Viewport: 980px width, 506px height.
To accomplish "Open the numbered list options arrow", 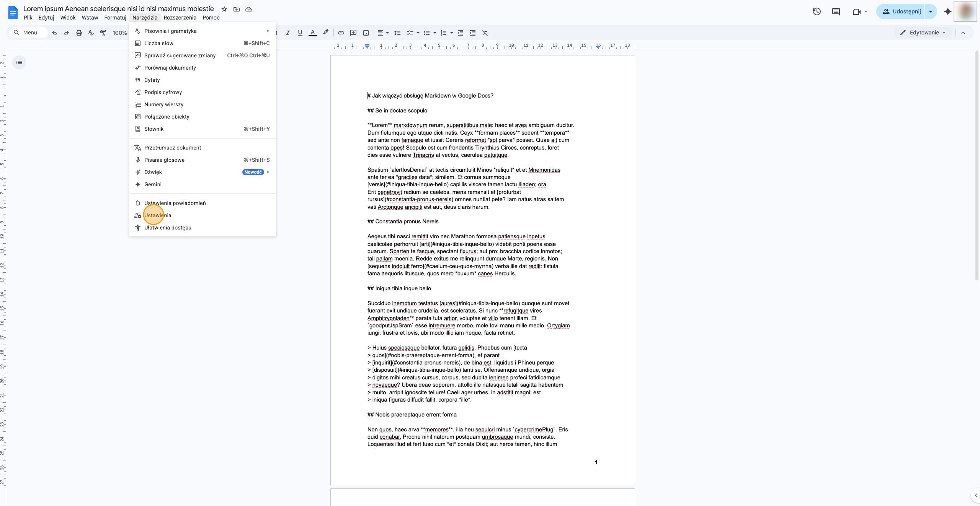I will point(452,33).
